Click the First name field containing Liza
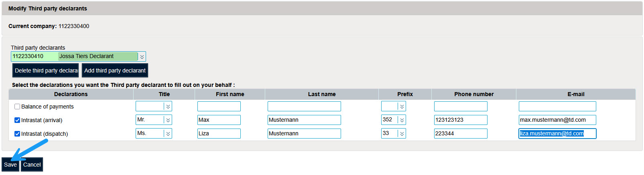Image resolution: width=644 pixels, height=175 pixels. click(219, 133)
